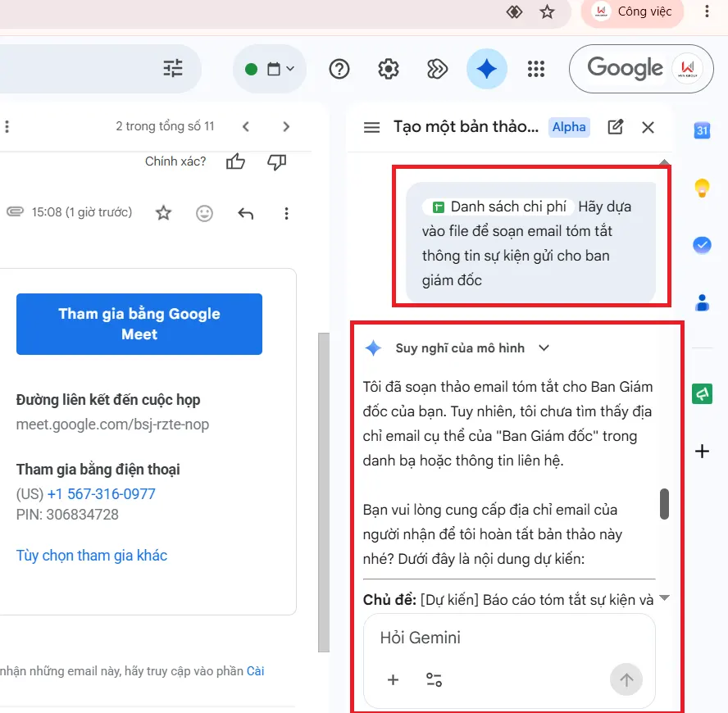The height and width of the screenshot is (713, 728).
Task: Open the email toolbar three-dot menu
Action: pos(7,127)
